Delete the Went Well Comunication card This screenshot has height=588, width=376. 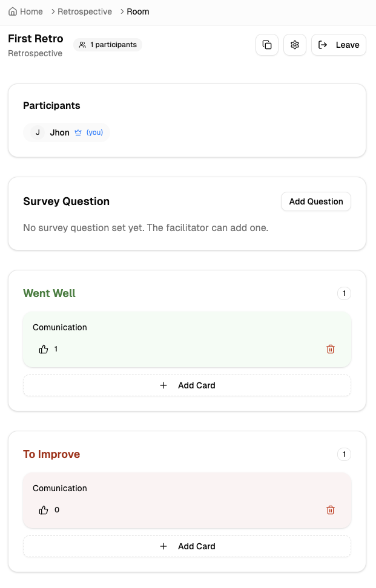click(331, 349)
